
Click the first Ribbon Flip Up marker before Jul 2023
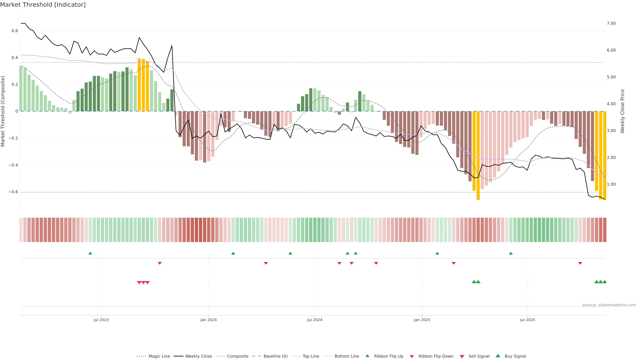coord(90,253)
